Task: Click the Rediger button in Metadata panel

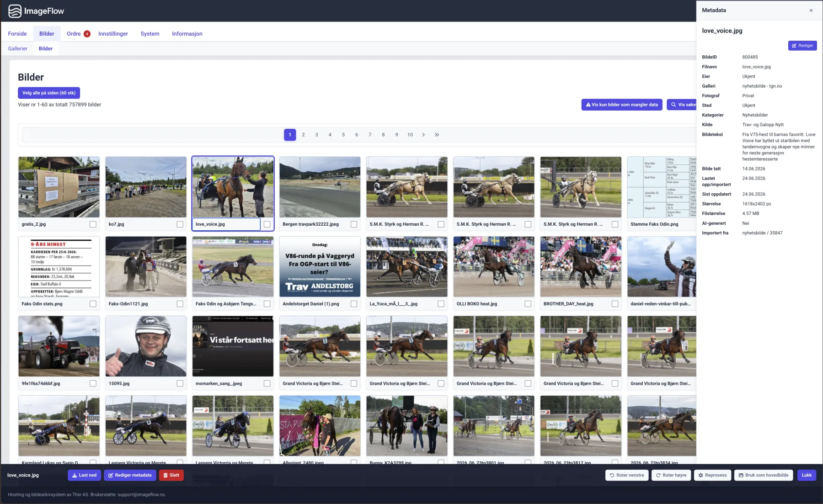Action: pyautogui.click(x=802, y=46)
